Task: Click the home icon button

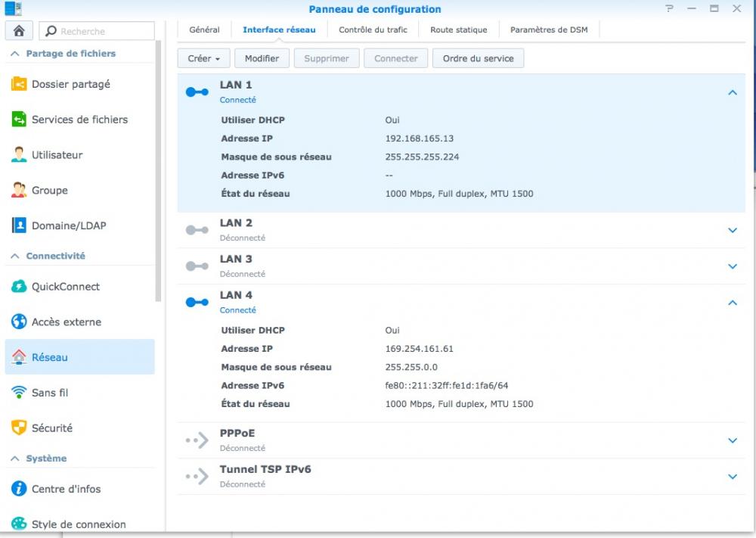Action: click(18, 31)
